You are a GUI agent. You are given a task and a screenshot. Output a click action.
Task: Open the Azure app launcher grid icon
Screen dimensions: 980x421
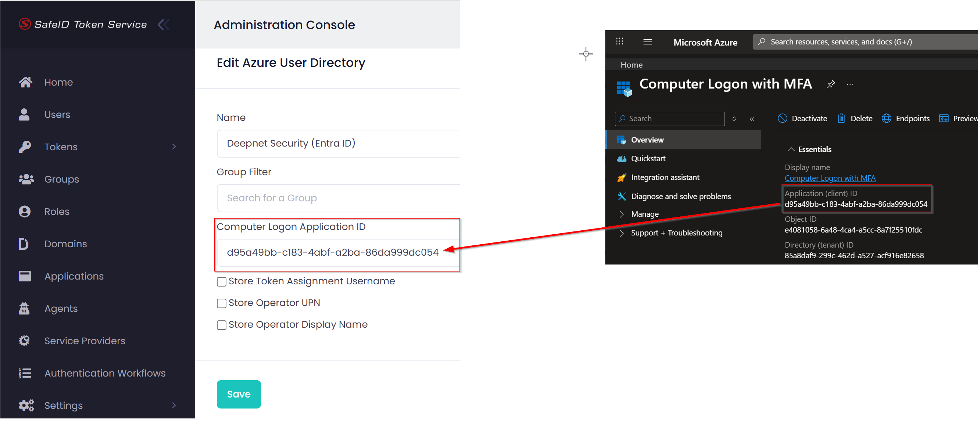tap(620, 42)
